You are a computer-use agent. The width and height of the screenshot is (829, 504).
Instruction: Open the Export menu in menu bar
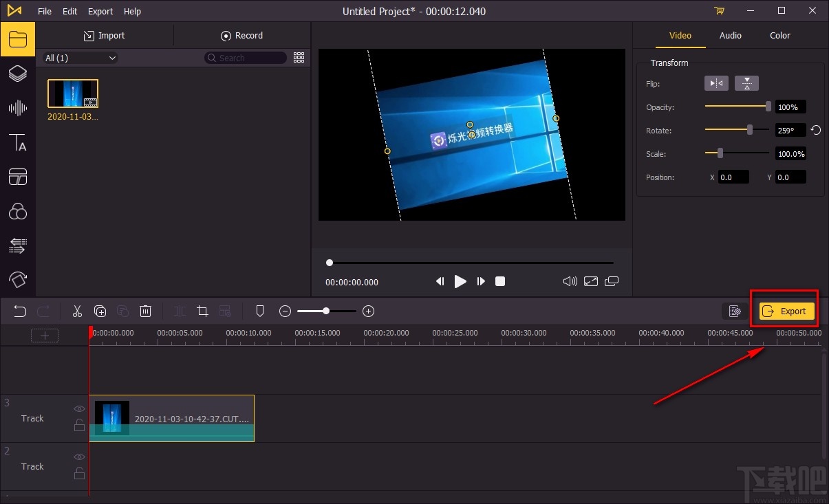click(x=100, y=11)
